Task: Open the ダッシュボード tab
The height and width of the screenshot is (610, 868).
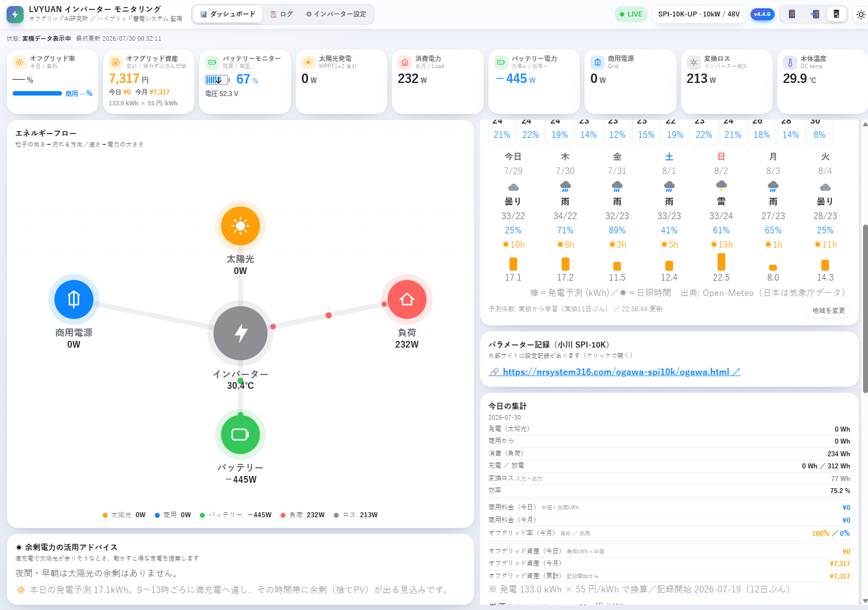Action: [x=227, y=14]
